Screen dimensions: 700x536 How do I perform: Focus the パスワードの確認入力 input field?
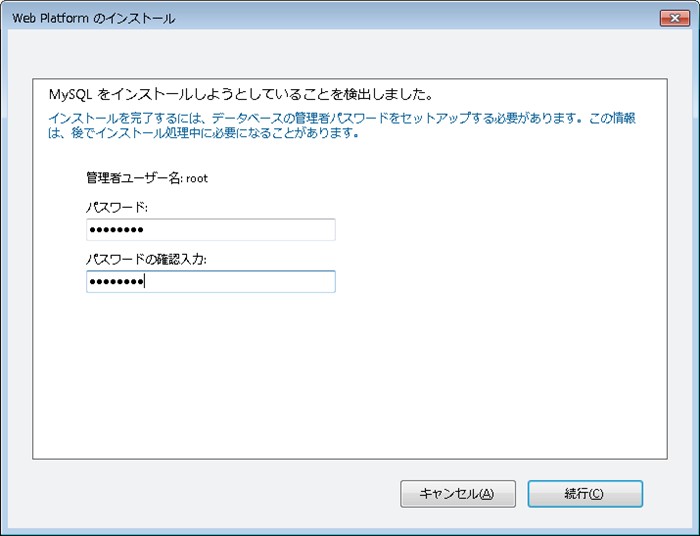pyautogui.click(x=210, y=282)
